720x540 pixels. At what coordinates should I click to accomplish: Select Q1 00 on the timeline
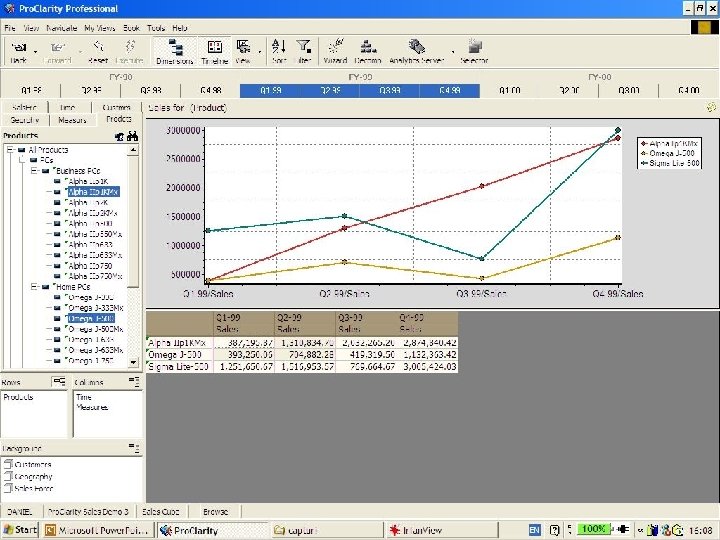(509, 90)
